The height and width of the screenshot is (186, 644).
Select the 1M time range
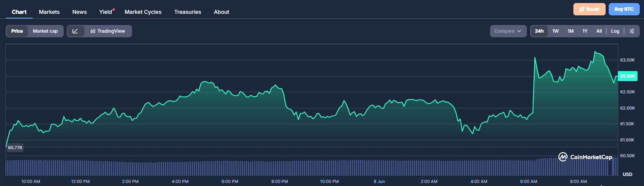tap(571, 31)
